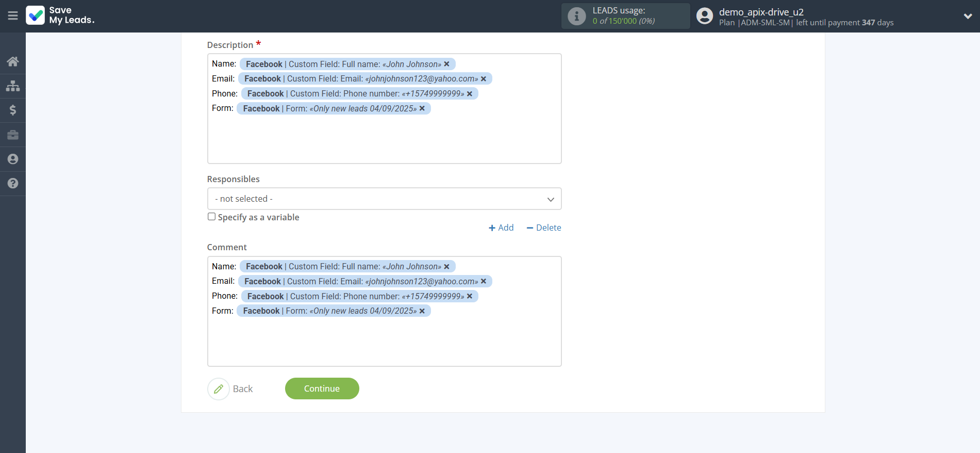Open the hamburger menu in top bar
This screenshot has height=453, width=980.
click(13, 16)
